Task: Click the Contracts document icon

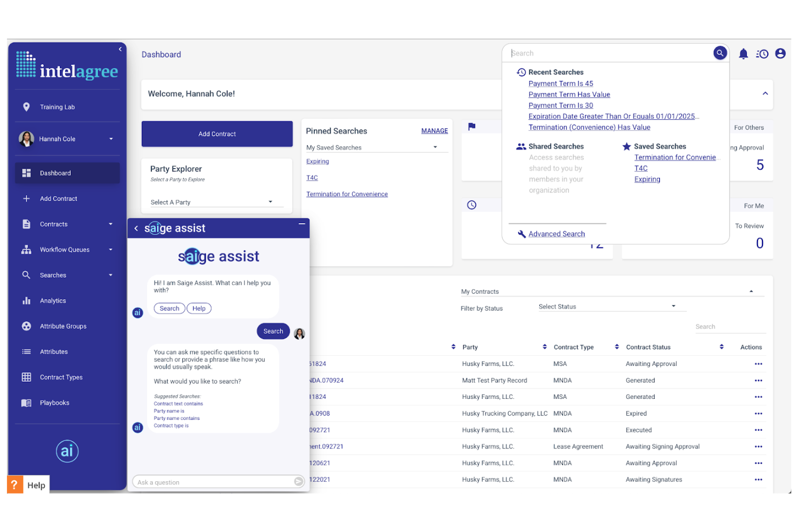Action: tap(26, 224)
